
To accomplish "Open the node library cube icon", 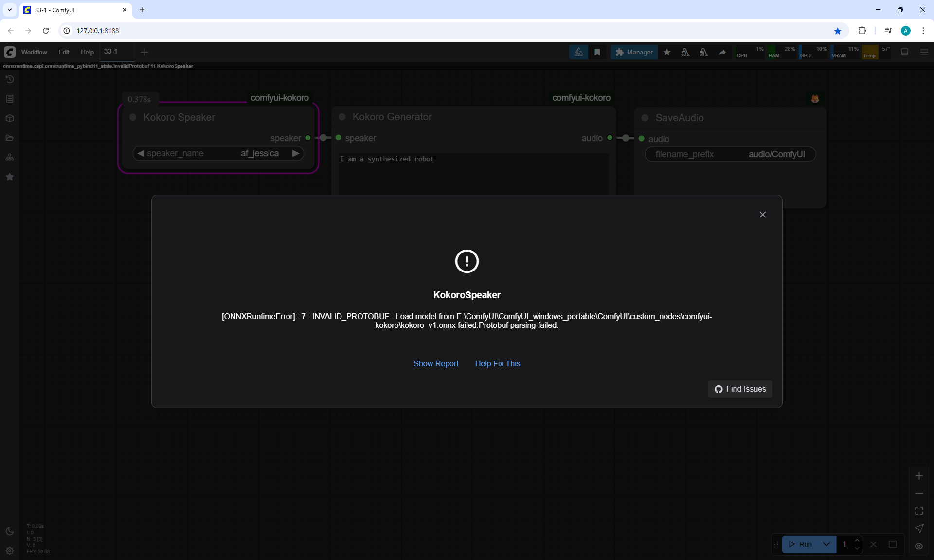I will [x=10, y=118].
